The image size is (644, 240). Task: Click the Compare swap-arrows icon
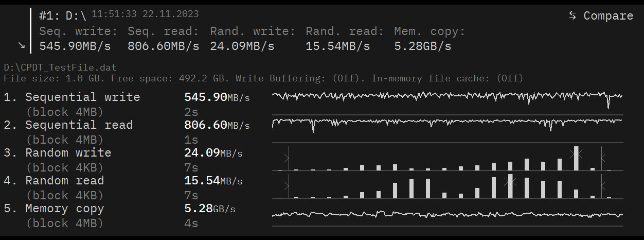coord(573,15)
